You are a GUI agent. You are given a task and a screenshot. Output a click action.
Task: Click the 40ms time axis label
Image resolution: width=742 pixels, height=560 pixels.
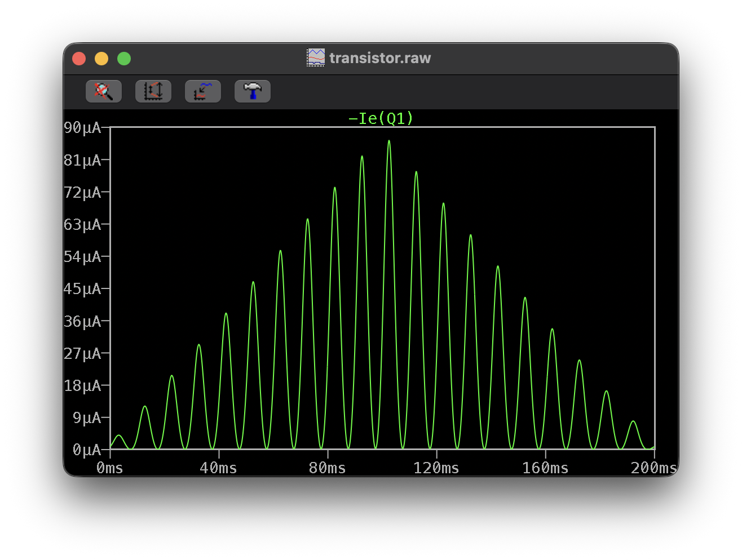[219, 468]
